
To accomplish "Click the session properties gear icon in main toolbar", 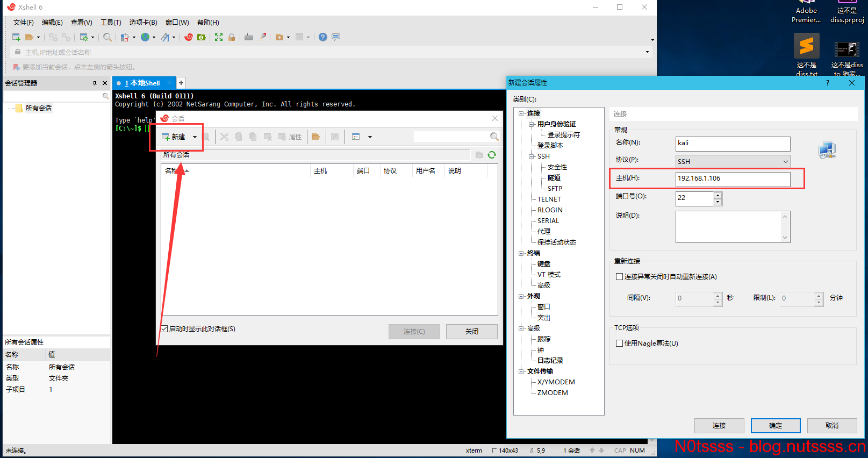I will click(x=84, y=37).
